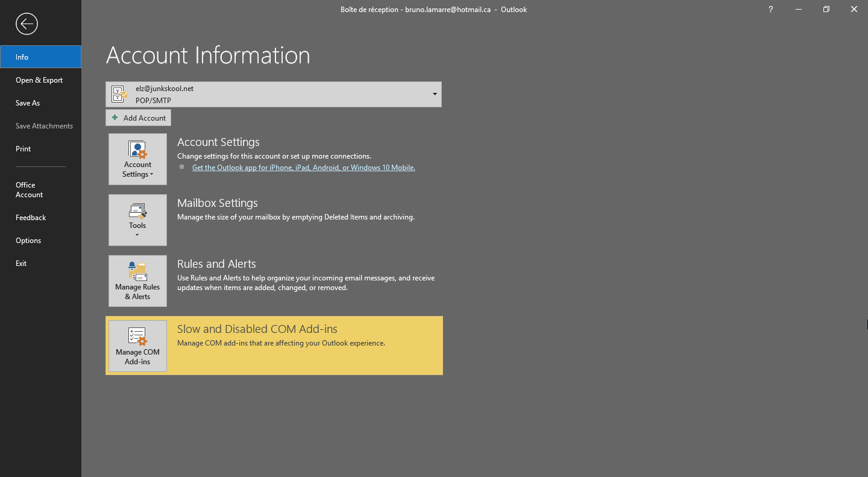Click the Mailbox Settings heading text
Viewport: 868px width, 477px height.
point(218,203)
